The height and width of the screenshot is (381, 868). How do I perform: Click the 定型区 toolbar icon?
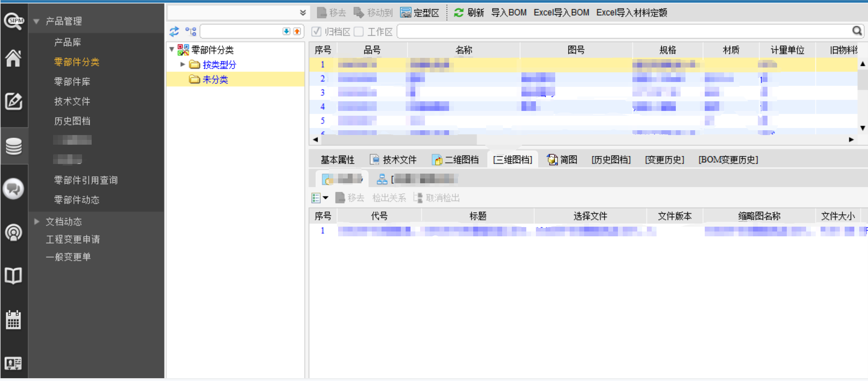click(406, 13)
